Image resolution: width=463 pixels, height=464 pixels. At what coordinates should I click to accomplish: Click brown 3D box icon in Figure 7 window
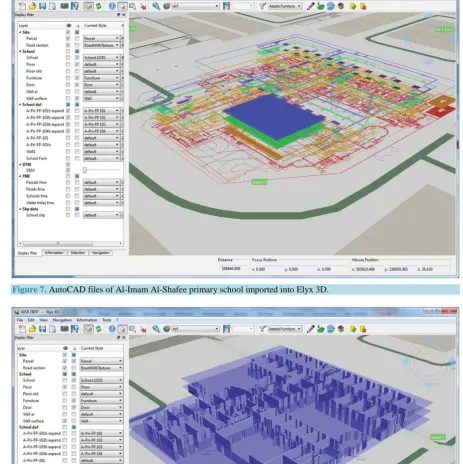point(341,6)
